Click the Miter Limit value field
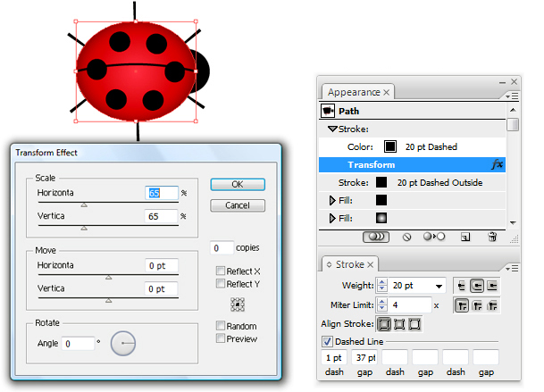Image resolution: width=544 pixels, height=392 pixels. (x=410, y=305)
